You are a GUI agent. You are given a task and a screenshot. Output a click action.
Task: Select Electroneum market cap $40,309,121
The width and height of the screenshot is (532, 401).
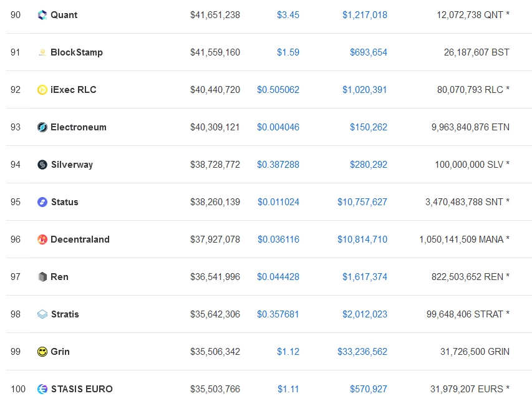pos(215,127)
